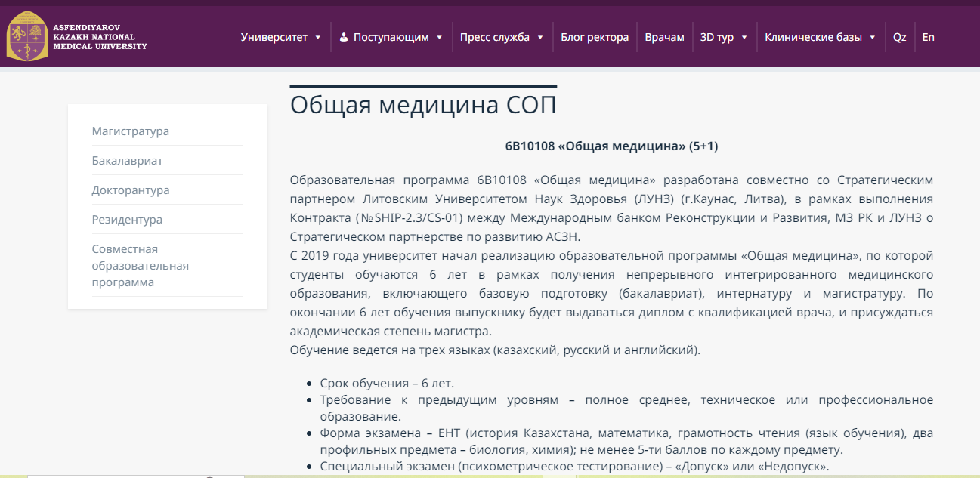Open the Пресс служба dropdown
Screen dimensions: 980x478
(x=496, y=35)
